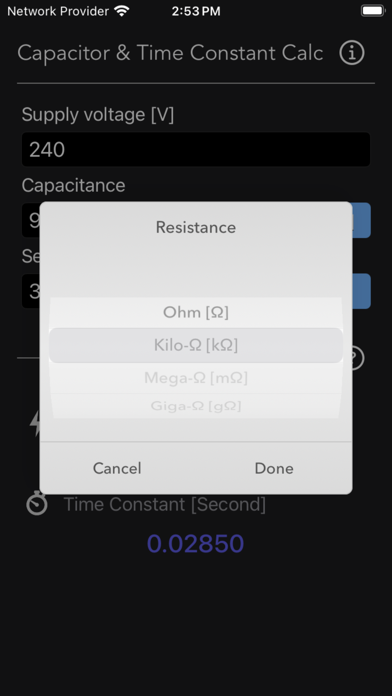The image size is (392, 696).
Task: Select Kilo-Ω [kΩ] in the picker
Action: coord(196,345)
